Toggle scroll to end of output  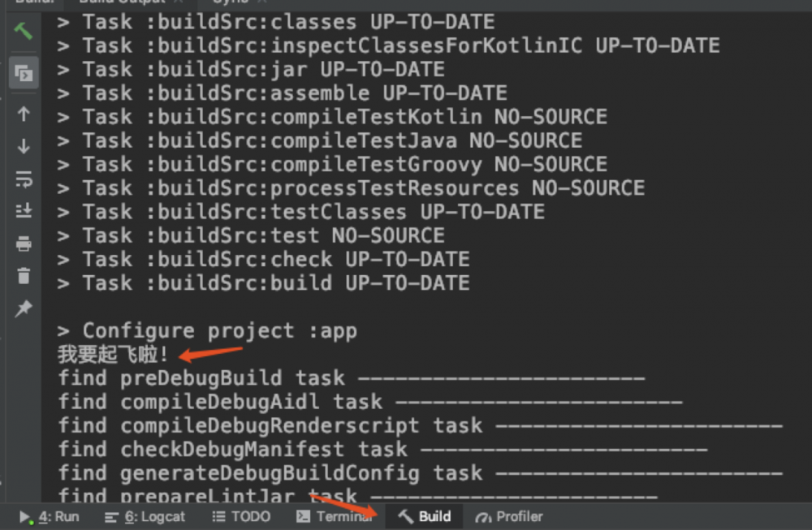pos(24,211)
